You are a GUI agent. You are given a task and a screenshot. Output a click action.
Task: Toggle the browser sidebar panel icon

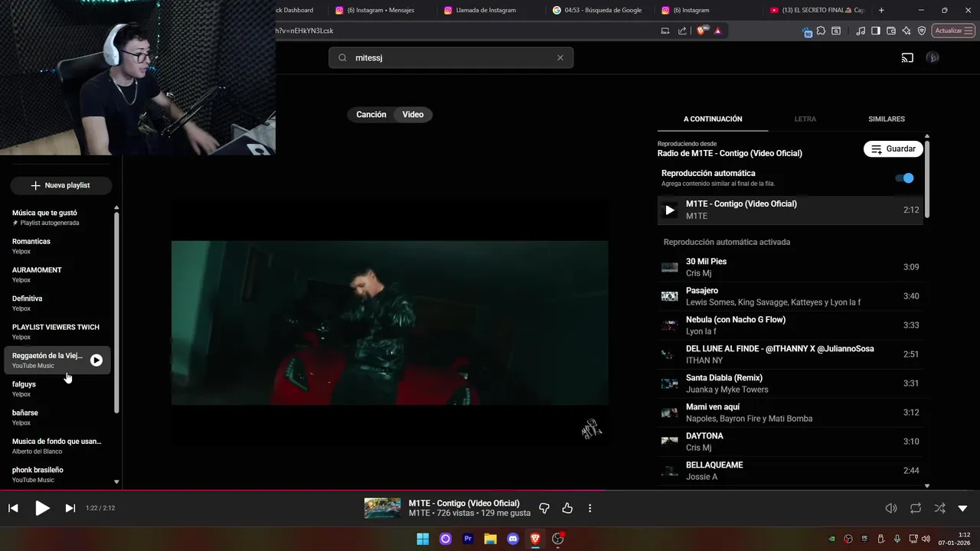click(x=876, y=31)
